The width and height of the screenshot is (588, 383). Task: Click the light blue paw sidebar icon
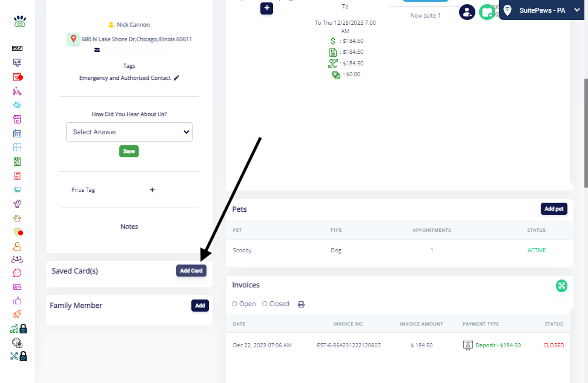tap(17, 105)
